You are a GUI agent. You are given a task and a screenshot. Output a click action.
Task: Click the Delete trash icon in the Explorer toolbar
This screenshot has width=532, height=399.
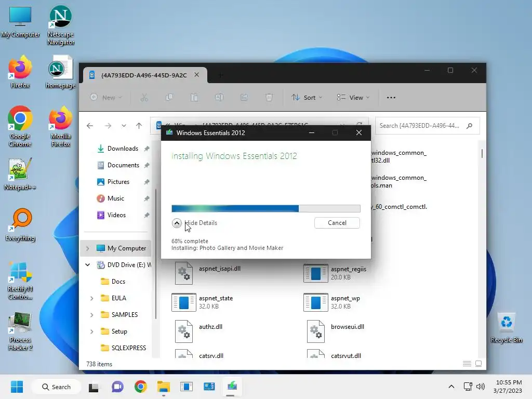(x=269, y=98)
